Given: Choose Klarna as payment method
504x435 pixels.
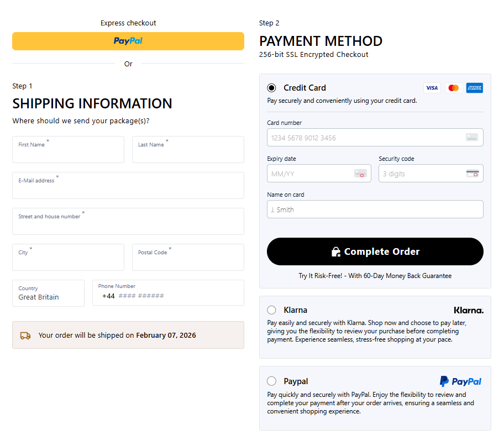Looking at the screenshot, I should pos(271,310).
